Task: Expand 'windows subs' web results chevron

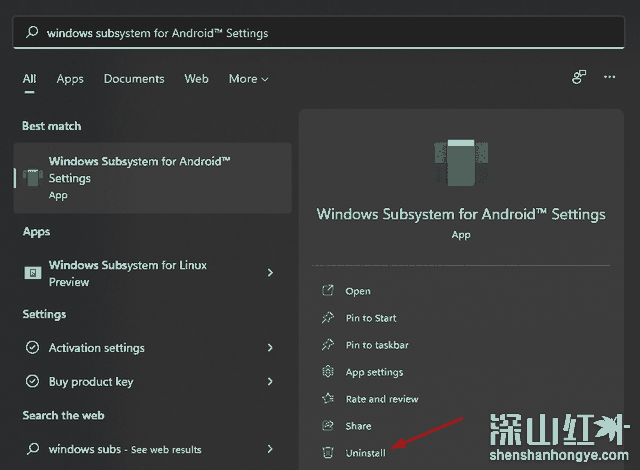Action: tap(270, 449)
